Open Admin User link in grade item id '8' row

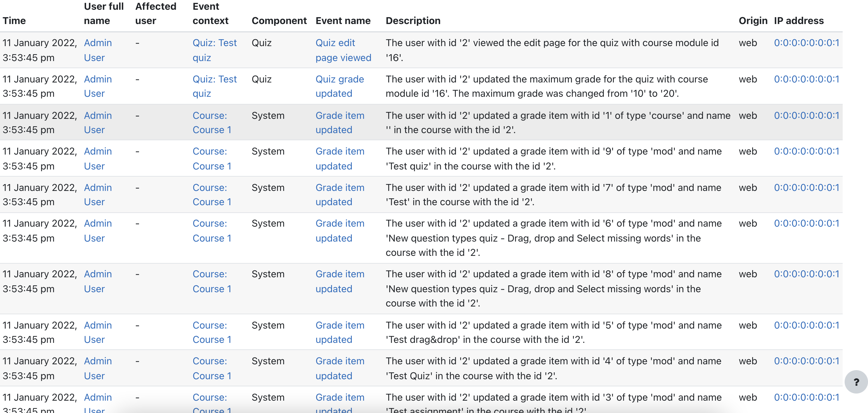pos(98,281)
